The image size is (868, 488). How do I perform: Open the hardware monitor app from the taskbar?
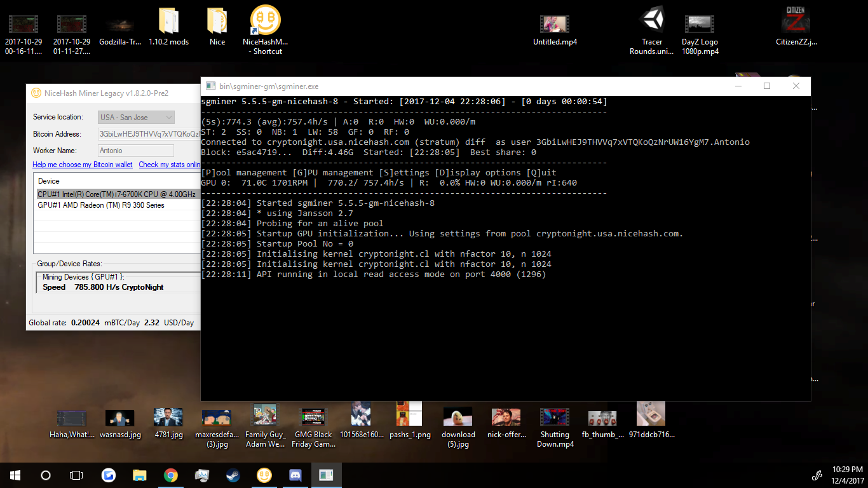click(202, 475)
